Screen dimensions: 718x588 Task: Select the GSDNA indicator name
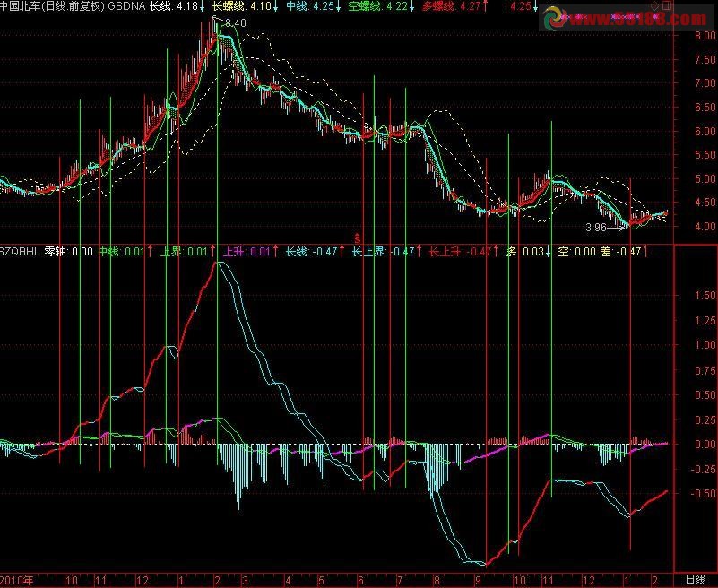click(127, 6)
